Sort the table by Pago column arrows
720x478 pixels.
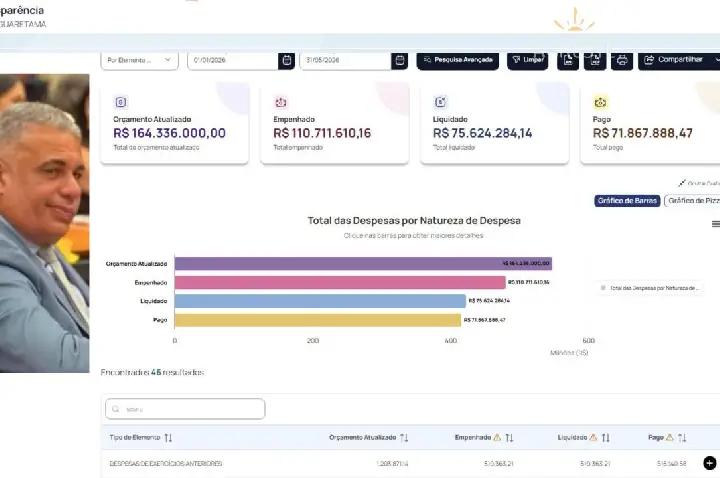click(x=682, y=438)
